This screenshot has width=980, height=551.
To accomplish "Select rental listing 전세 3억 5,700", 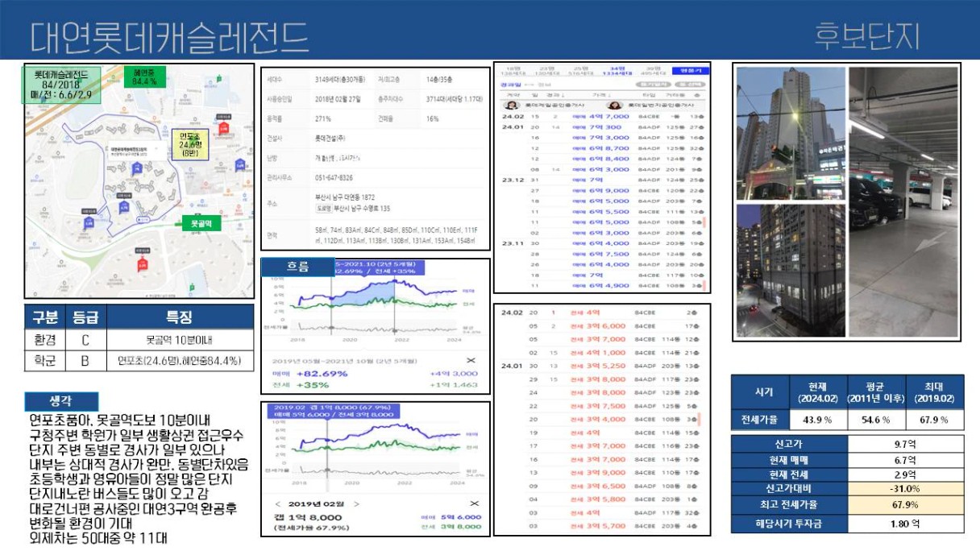I will [599, 526].
